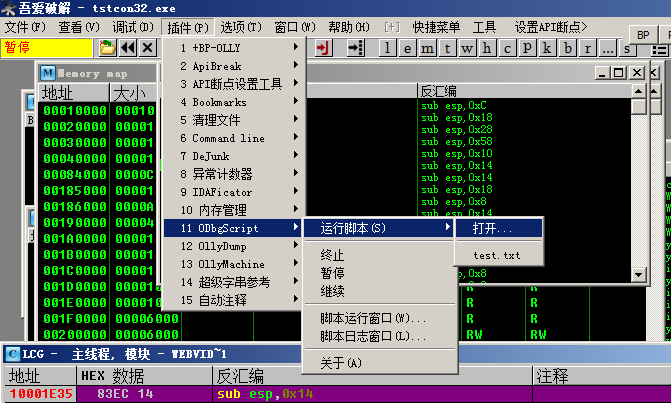
Task: Open the 工具 menu
Action: coord(484,27)
